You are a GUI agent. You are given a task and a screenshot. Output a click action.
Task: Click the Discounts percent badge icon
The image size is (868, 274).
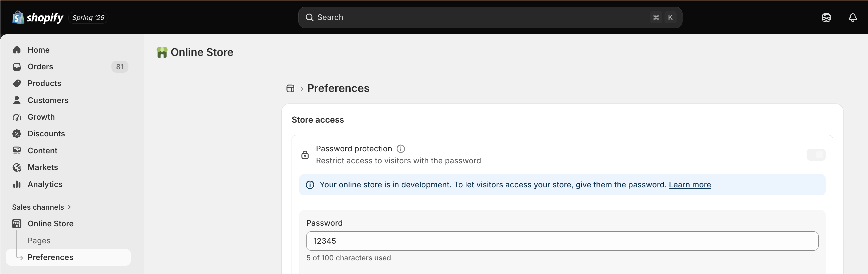pyautogui.click(x=17, y=134)
